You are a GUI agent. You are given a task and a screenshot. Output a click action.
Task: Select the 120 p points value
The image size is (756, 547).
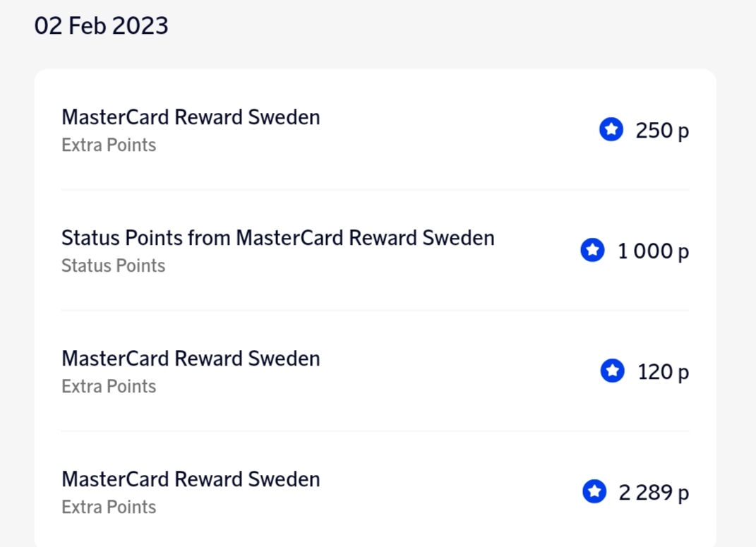tap(663, 372)
